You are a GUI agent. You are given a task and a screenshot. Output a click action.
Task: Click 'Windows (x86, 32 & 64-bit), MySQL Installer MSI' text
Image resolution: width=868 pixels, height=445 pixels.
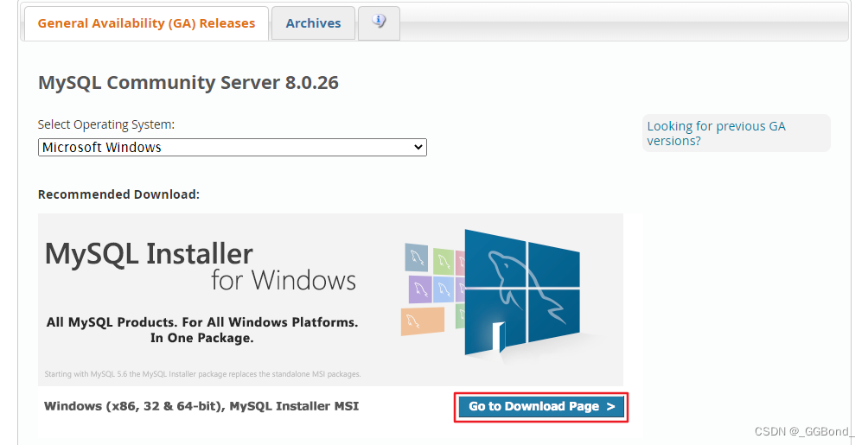click(201, 406)
